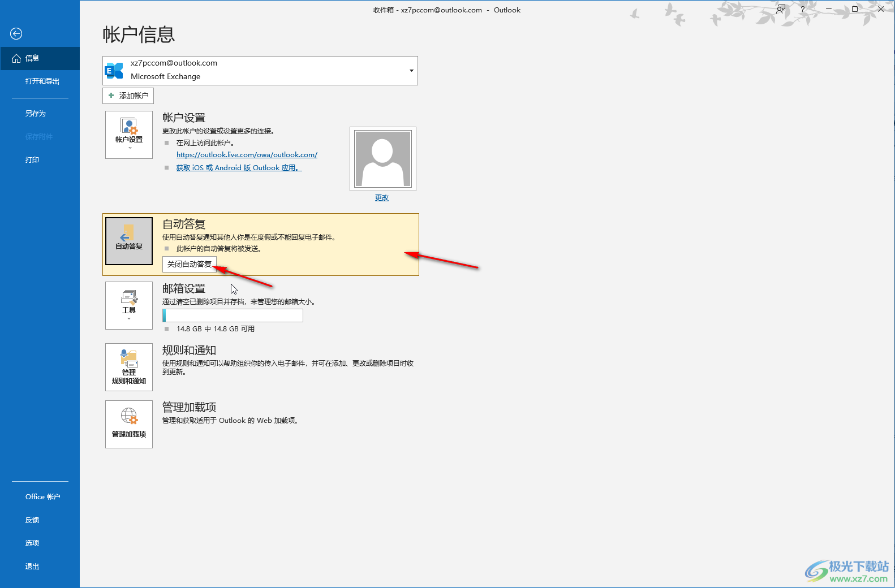Maximize the Outlook window

[x=854, y=9]
